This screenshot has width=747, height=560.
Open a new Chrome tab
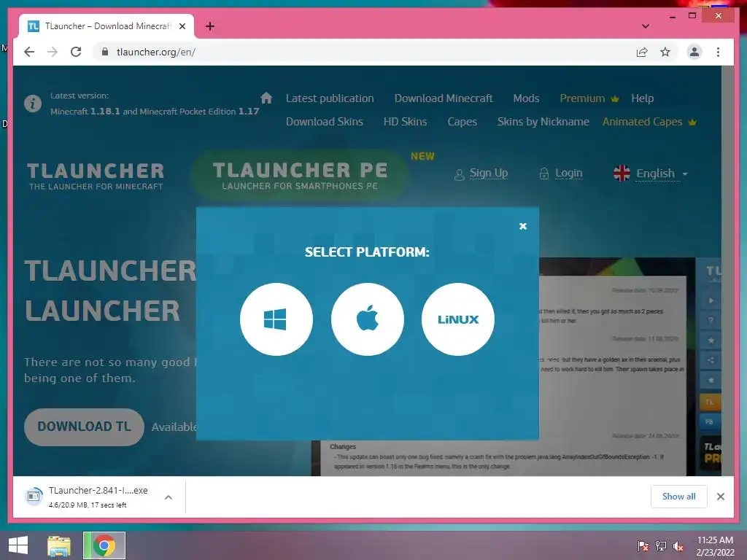coord(209,26)
